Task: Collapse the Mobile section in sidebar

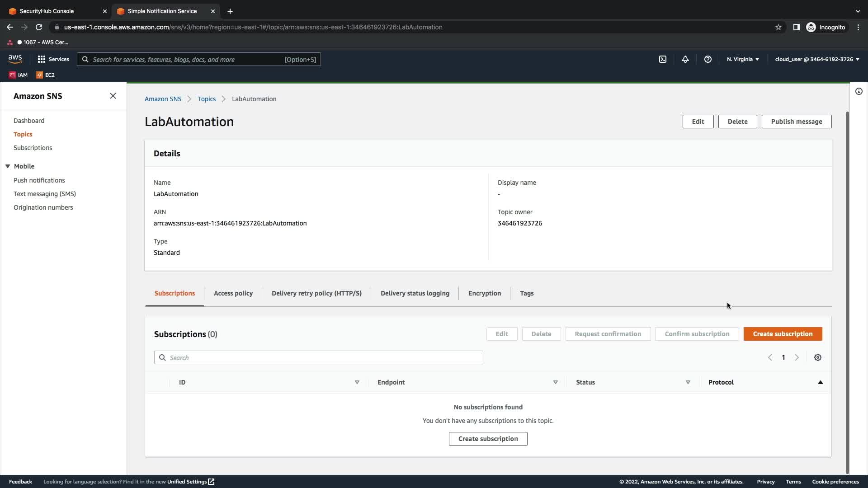Action: pyautogui.click(x=8, y=166)
